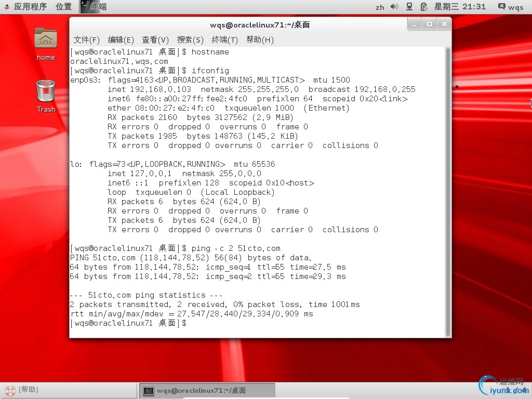The height and width of the screenshot is (399, 532).
Task: Click the volume speaker icon in top panel
Action: click(x=394, y=7)
